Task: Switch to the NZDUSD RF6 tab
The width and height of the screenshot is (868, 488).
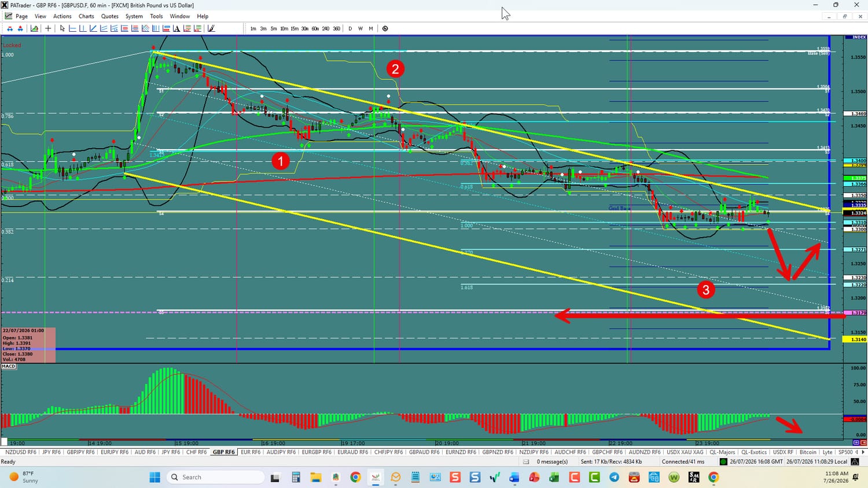Action: pos(20,452)
